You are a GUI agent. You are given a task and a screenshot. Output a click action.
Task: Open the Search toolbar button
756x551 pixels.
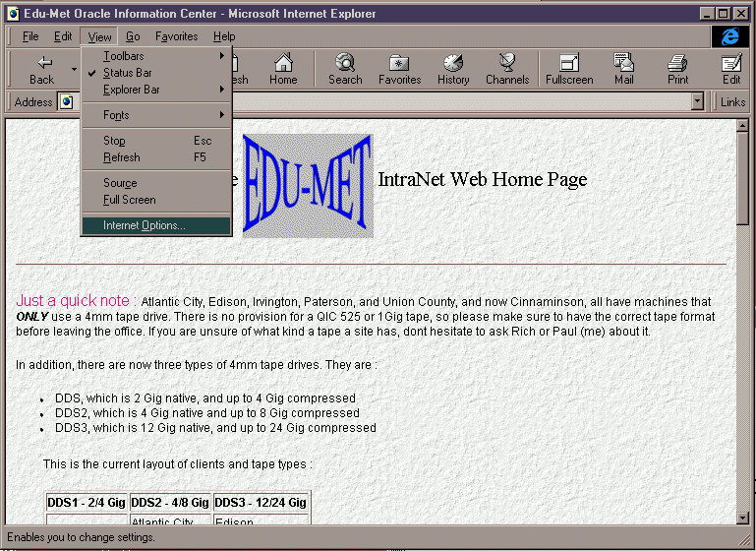tap(345, 69)
